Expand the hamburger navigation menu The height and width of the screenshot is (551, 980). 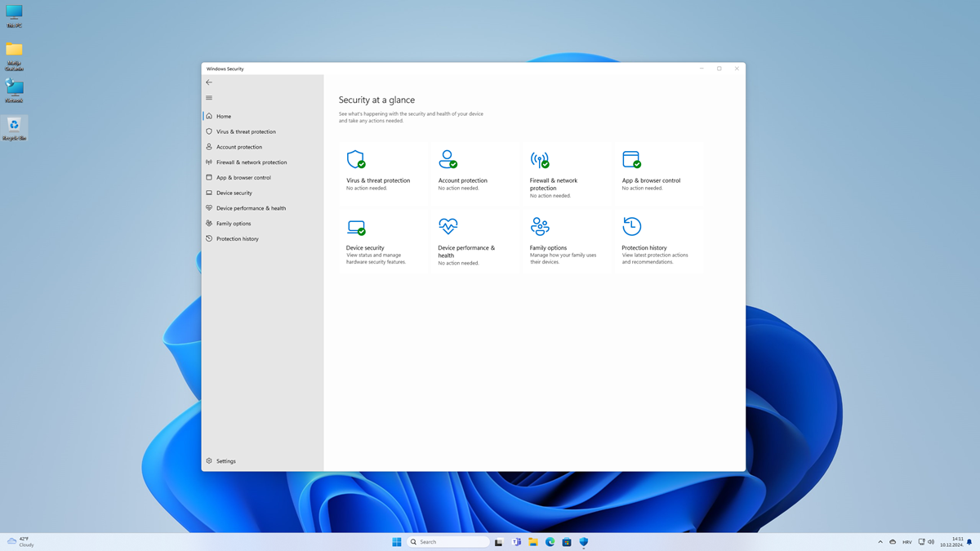click(209, 98)
